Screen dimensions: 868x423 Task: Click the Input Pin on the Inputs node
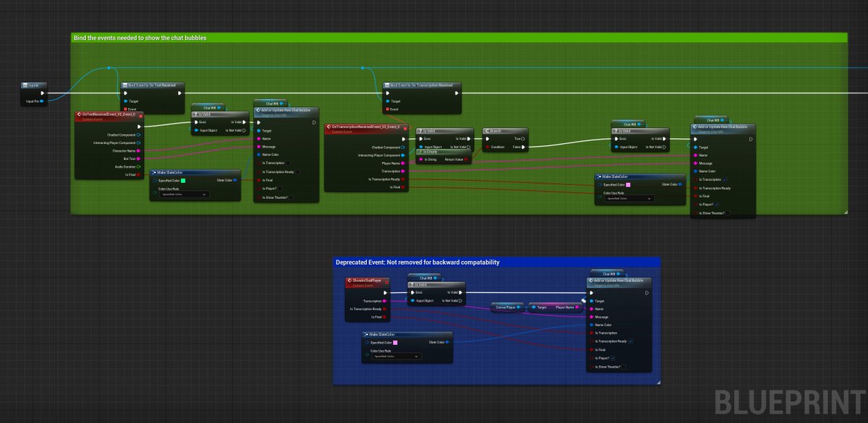click(43, 101)
